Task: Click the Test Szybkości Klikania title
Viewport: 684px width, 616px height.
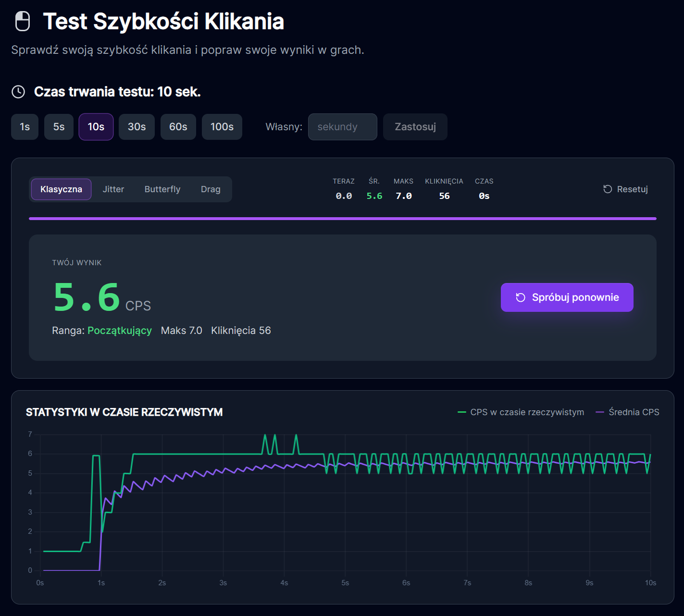Action: pos(163,22)
